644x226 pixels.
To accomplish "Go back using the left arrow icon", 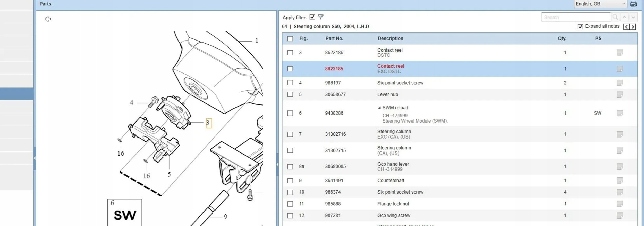I will tap(48, 19).
